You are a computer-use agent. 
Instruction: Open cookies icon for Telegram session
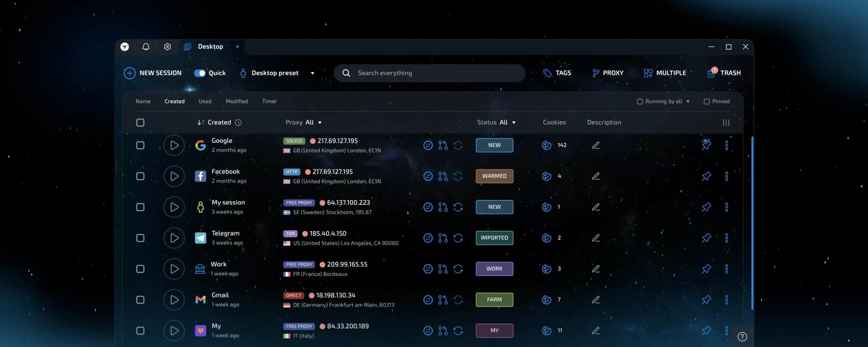click(x=547, y=238)
